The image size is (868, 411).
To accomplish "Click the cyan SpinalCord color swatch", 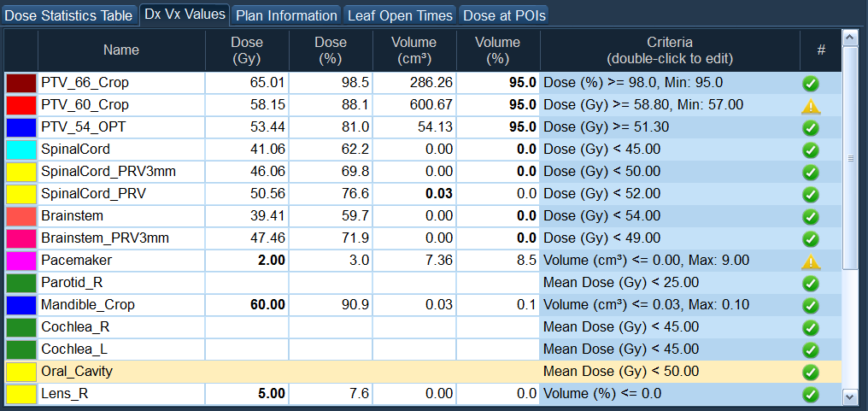I will click(x=21, y=150).
